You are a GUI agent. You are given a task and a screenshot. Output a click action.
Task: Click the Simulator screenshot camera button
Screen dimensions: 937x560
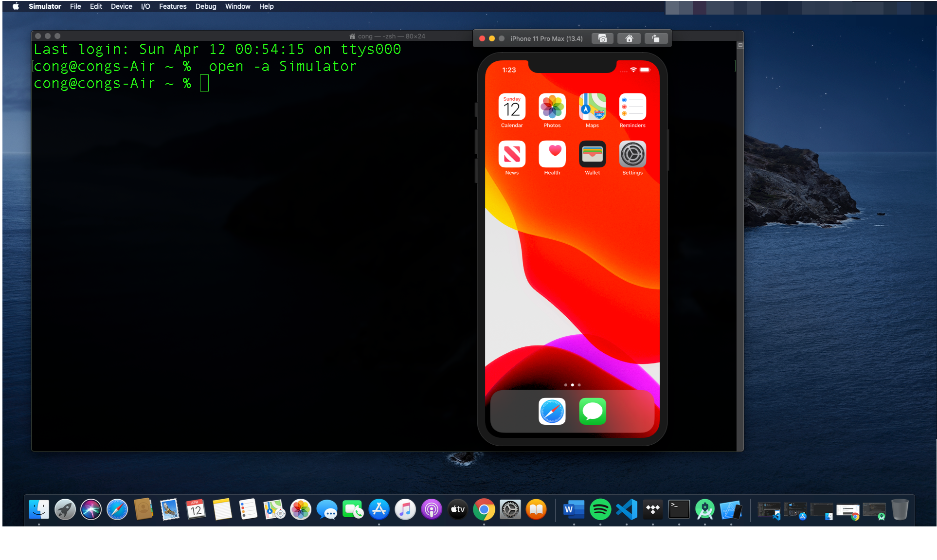(602, 38)
